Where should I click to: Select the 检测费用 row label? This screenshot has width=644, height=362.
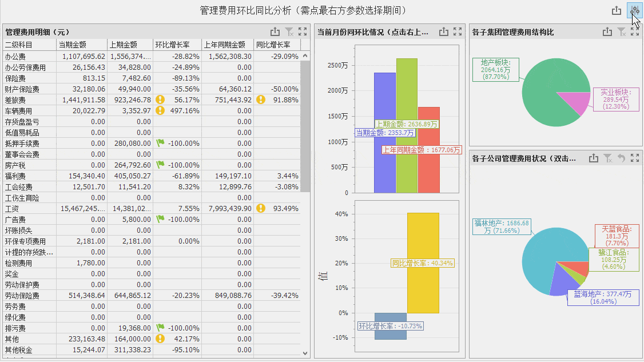pos(18,263)
